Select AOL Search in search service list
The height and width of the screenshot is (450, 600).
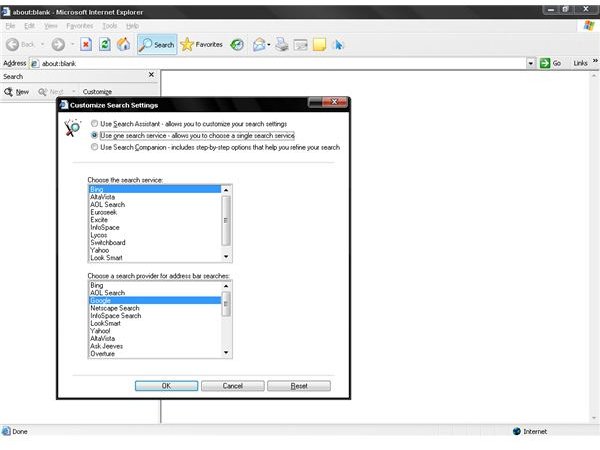pyautogui.click(x=155, y=204)
